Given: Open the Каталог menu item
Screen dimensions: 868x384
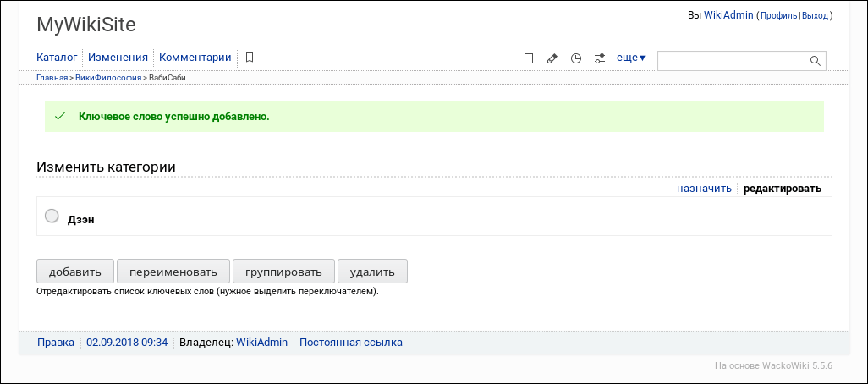Looking at the screenshot, I should click(x=57, y=58).
